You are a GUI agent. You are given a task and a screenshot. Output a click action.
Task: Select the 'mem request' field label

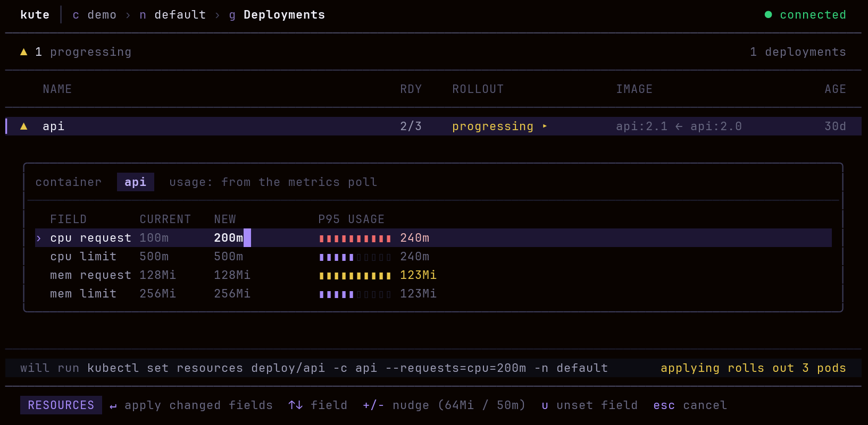coord(90,275)
